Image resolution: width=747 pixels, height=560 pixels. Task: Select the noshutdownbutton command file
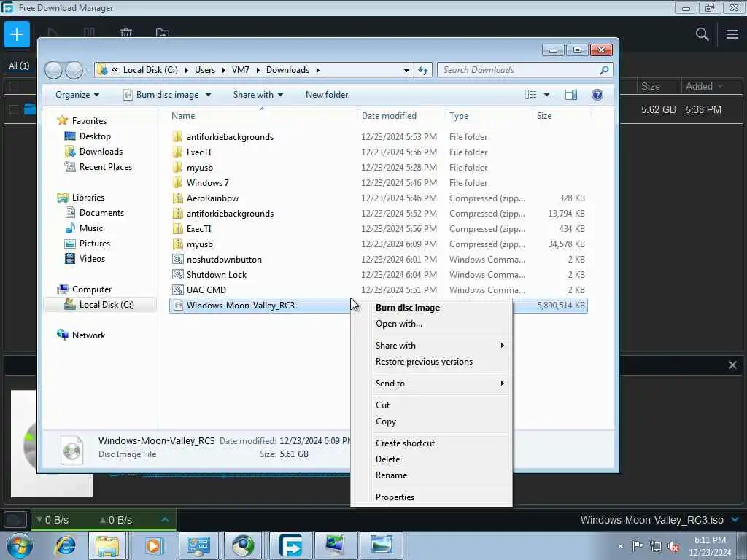point(224,260)
